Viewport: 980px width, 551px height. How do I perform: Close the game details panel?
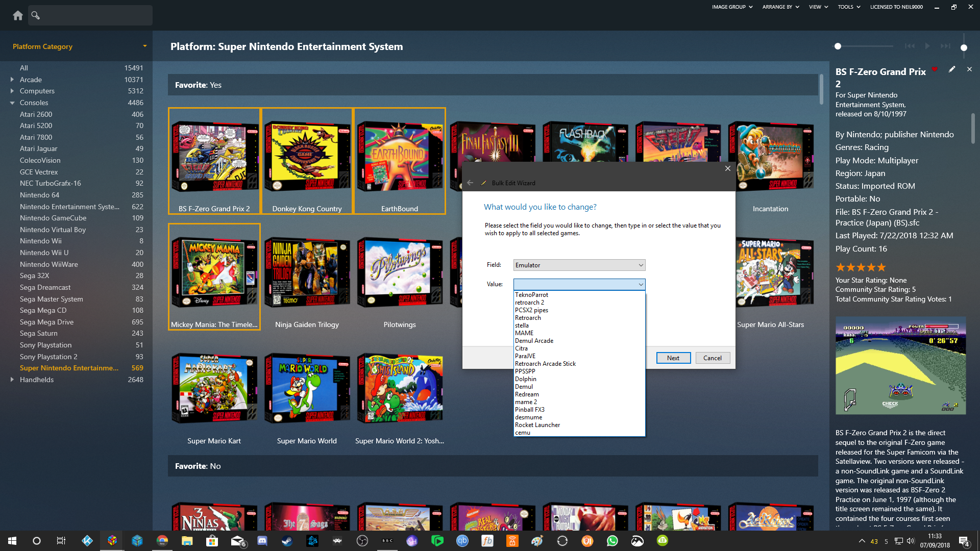pos(969,69)
